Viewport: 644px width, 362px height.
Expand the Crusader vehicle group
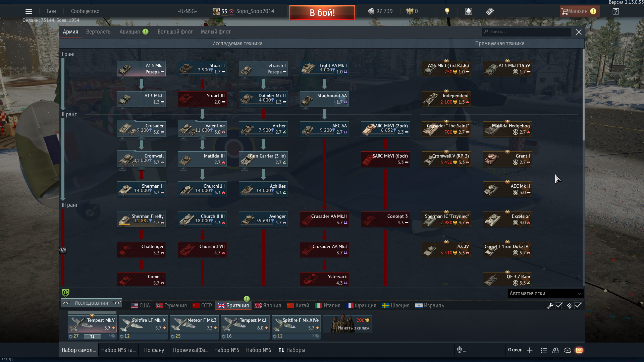point(141,138)
